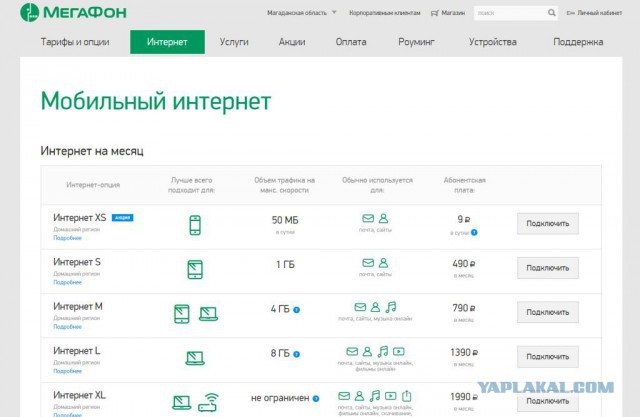Open Подробнее link under Интернет S
The height and width of the screenshot is (417, 640).
click(x=67, y=282)
